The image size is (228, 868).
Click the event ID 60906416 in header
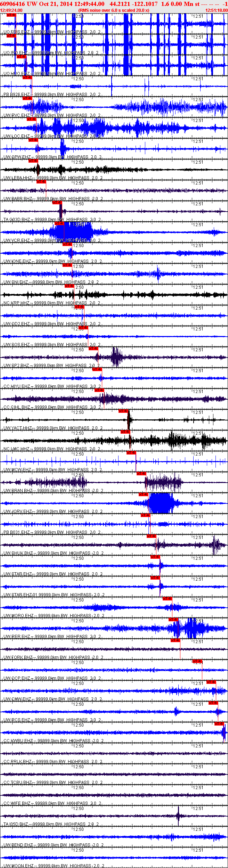click(13, 4)
